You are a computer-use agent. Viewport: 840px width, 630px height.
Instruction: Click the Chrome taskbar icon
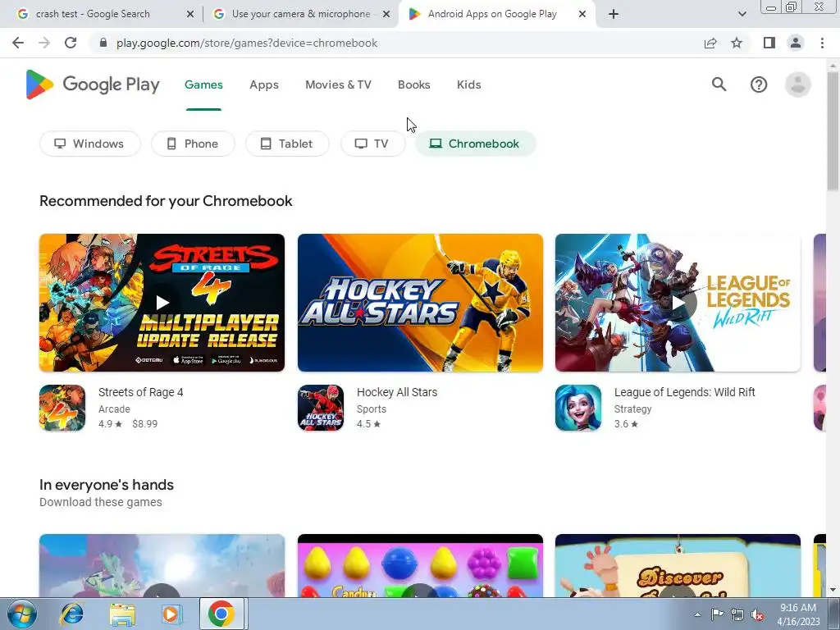pyautogui.click(x=221, y=614)
